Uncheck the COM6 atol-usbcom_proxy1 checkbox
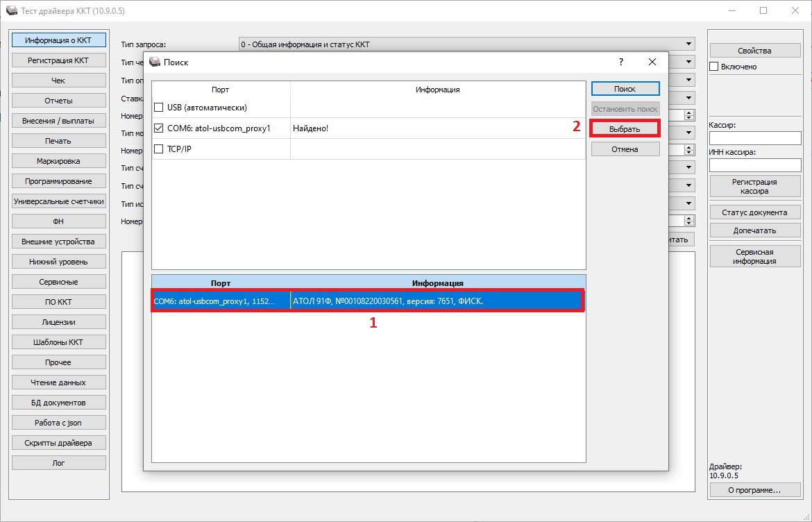This screenshot has height=522, width=812. click(x=159, y=128)
